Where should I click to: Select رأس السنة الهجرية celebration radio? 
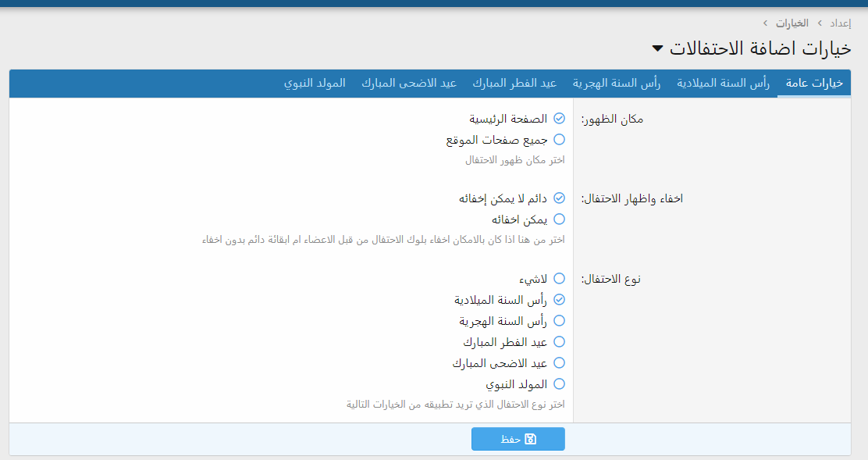(559, 321)
